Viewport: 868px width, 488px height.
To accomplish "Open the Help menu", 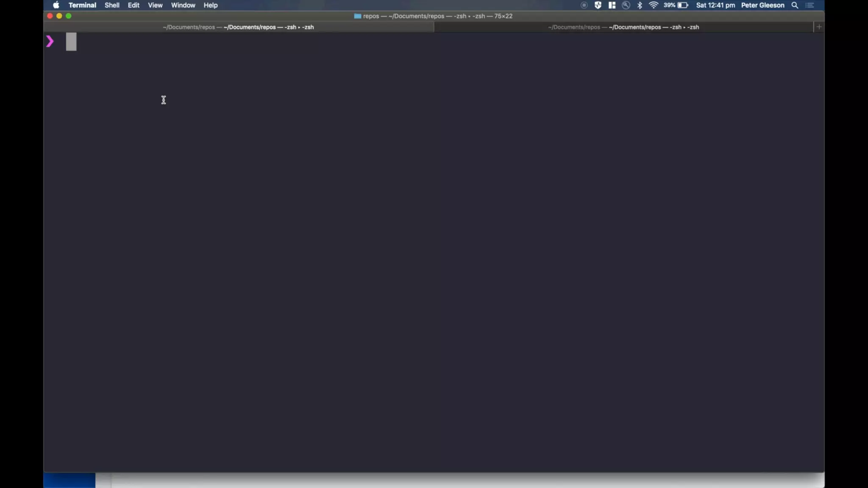I will coord(210,5).
